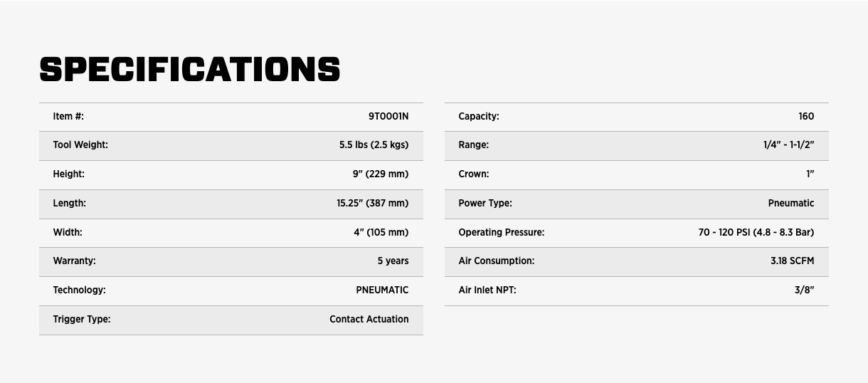Click the Range value 1/4" - 1-1/2"
This screenshot has width=868, height=383.
[x=788, y=145]
